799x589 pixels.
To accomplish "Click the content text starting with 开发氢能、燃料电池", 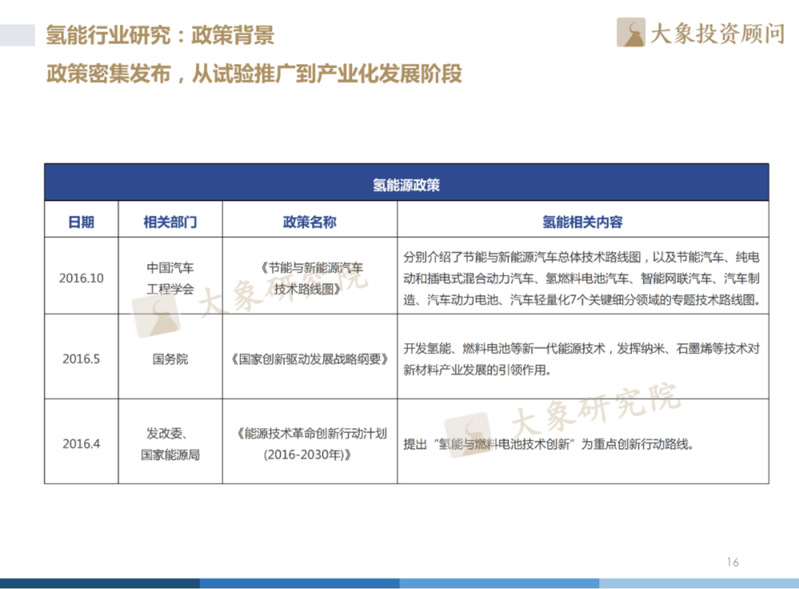I will coord(581,358).
